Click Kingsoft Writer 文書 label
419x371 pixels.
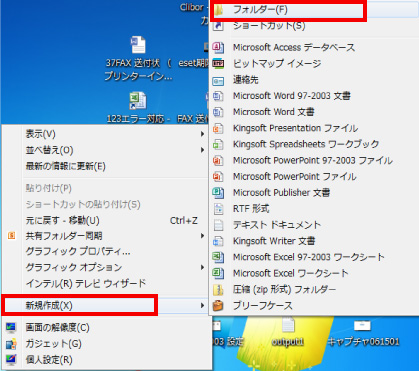coord(274,241)
